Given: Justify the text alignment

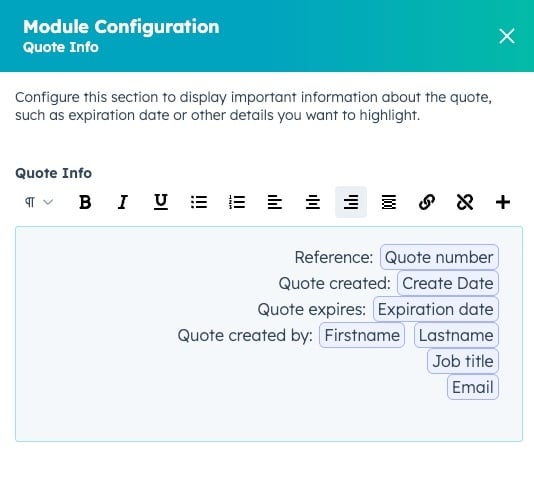Looking at the screenshot, I should 389,202.
